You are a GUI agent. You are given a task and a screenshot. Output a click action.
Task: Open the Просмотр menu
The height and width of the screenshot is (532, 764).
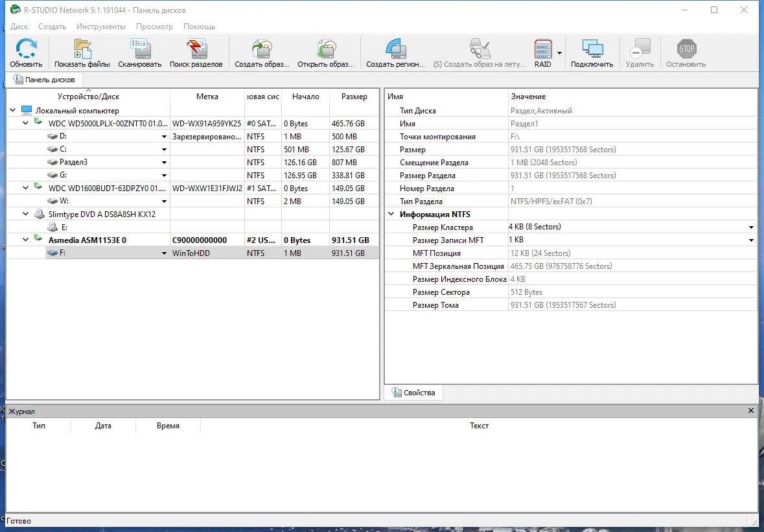(x=154, y=27)
